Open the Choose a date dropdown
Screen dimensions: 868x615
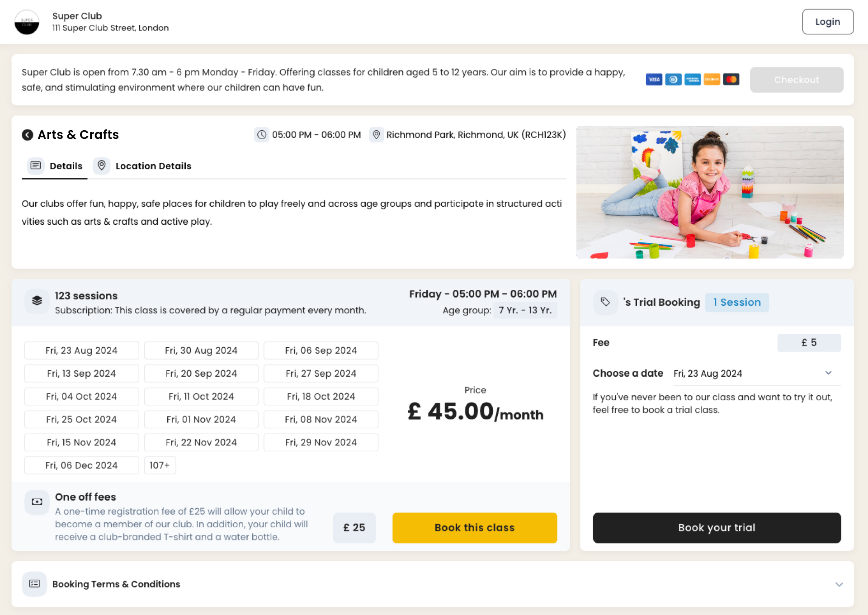tap(756, 374)
